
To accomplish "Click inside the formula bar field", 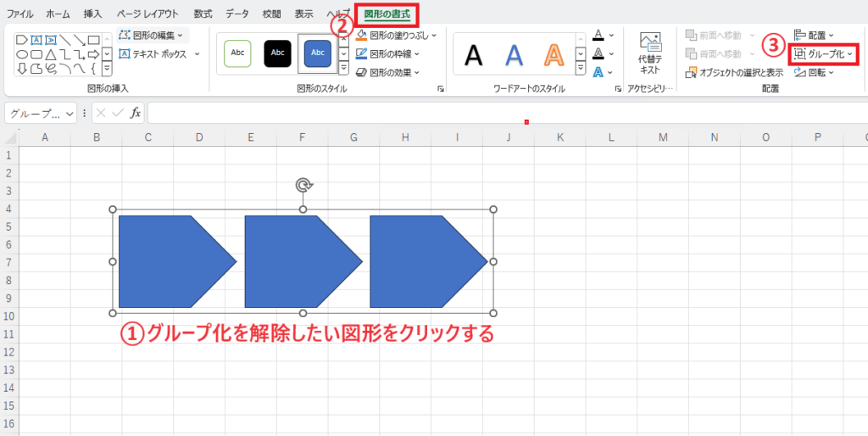I will 508,113.
